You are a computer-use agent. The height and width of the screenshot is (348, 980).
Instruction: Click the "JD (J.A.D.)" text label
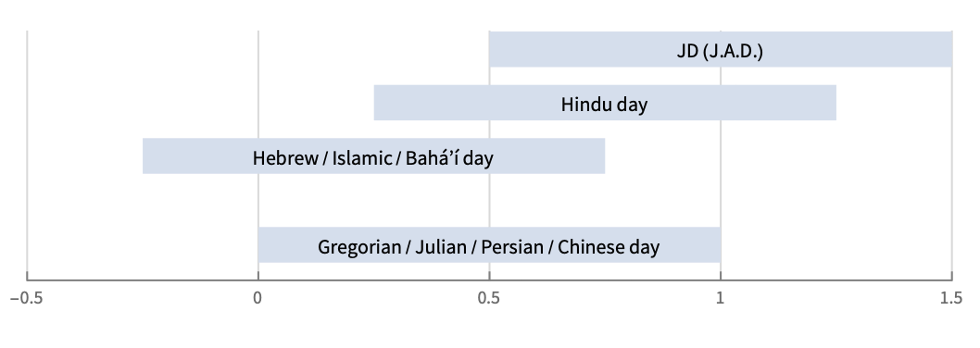point(720,51)
